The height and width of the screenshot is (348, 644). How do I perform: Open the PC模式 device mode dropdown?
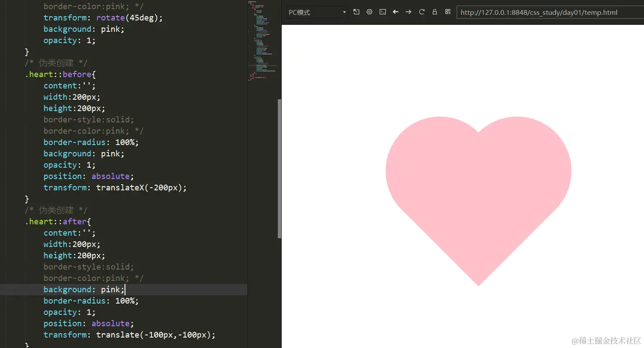[x=317, y=12]
